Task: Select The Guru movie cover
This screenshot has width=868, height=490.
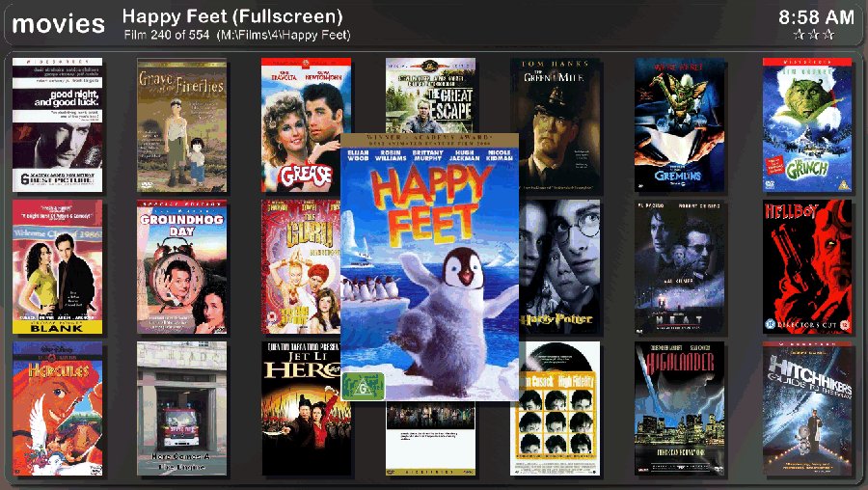Action: click(301, 267)
